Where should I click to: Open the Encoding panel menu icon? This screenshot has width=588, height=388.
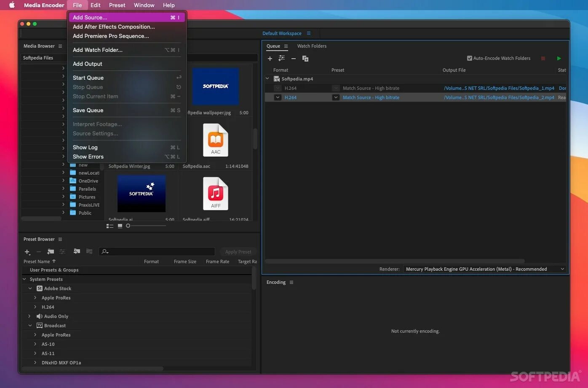pos(291,283)
